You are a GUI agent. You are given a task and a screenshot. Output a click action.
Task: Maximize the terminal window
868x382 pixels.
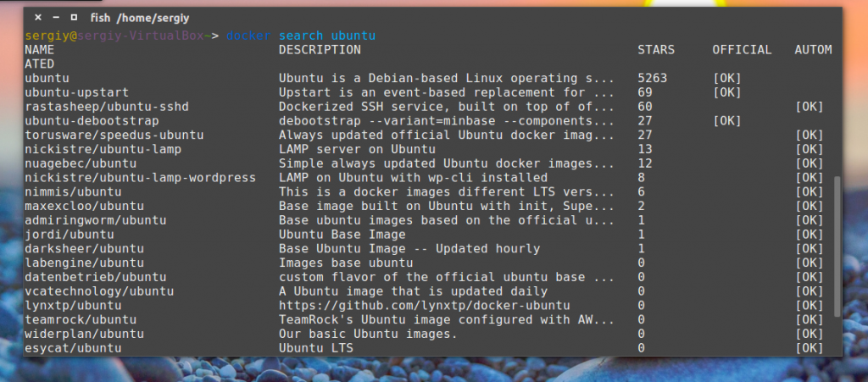click(x=73, y=16)
